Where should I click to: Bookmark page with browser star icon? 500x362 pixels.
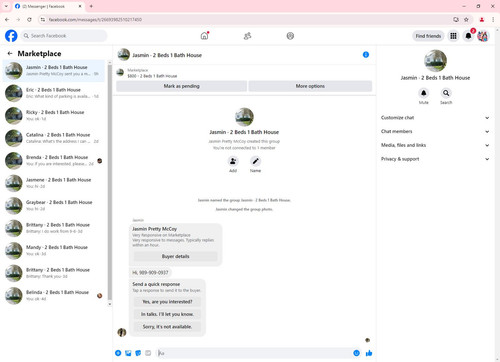(x=466, y=20)
